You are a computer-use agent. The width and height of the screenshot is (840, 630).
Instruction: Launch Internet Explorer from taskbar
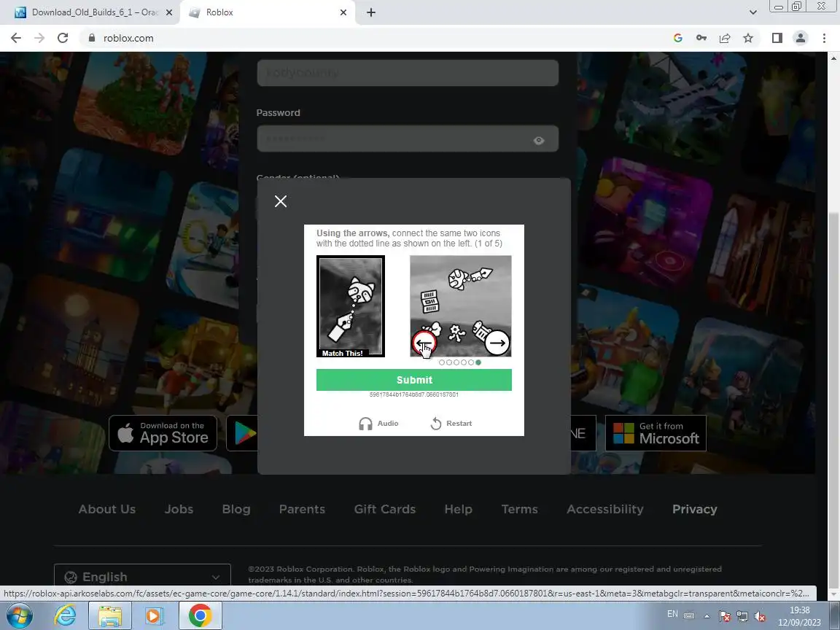[65, 615]
